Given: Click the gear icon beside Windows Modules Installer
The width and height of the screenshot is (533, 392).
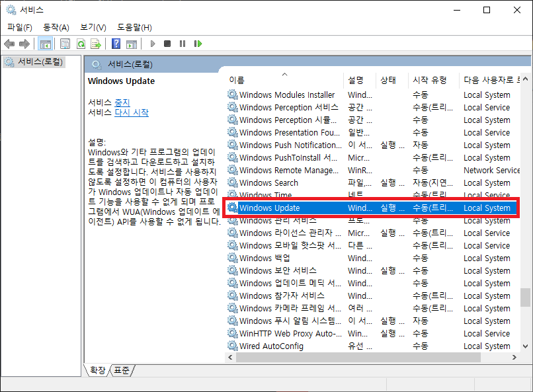Looking at the screenshot, I should [x=233, y=95].
